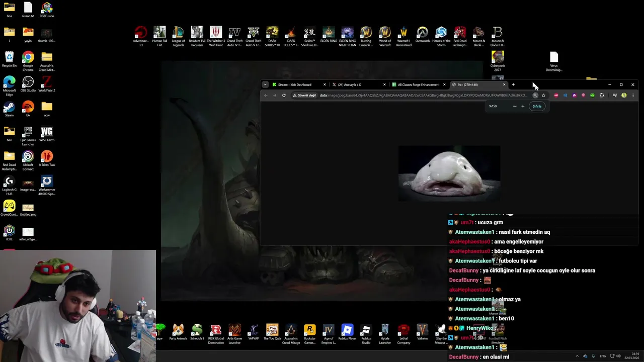Decrease zoom with the minus button

coord(515,106)
